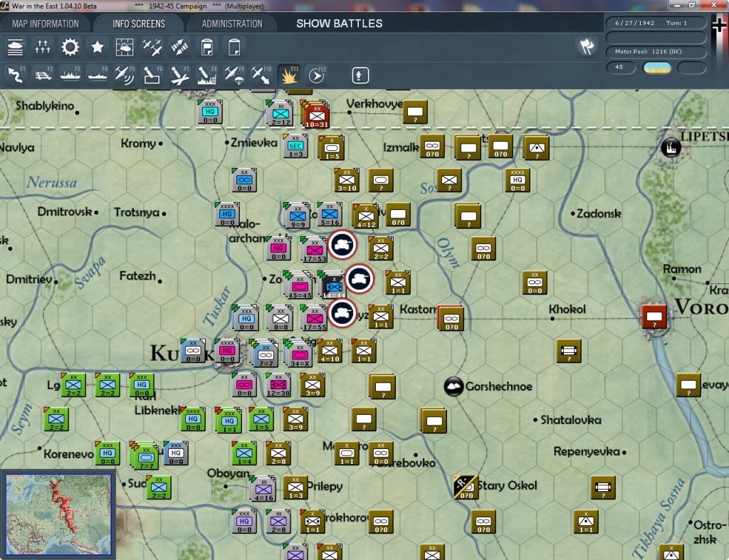
Task: Select F3 naval transport ship icon
Action: point(70,75)
